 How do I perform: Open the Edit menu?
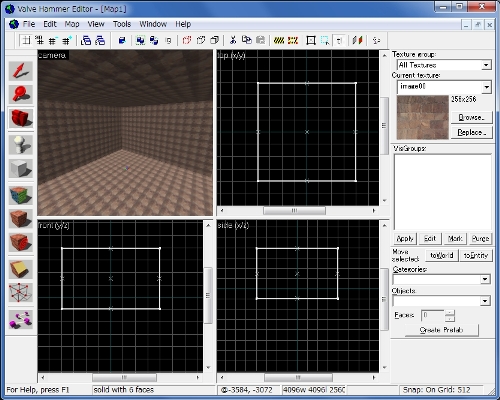coord(50,24)
